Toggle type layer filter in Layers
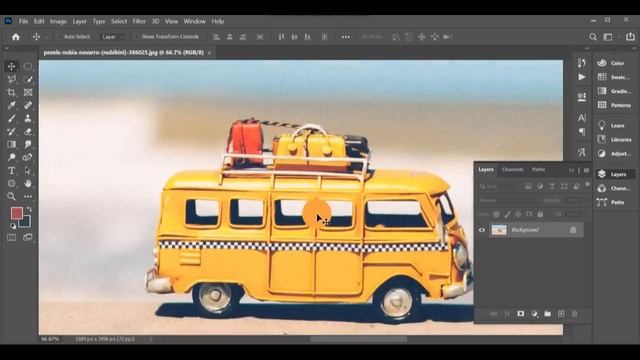Screen dimensions: 640x360 coord(552,187)
